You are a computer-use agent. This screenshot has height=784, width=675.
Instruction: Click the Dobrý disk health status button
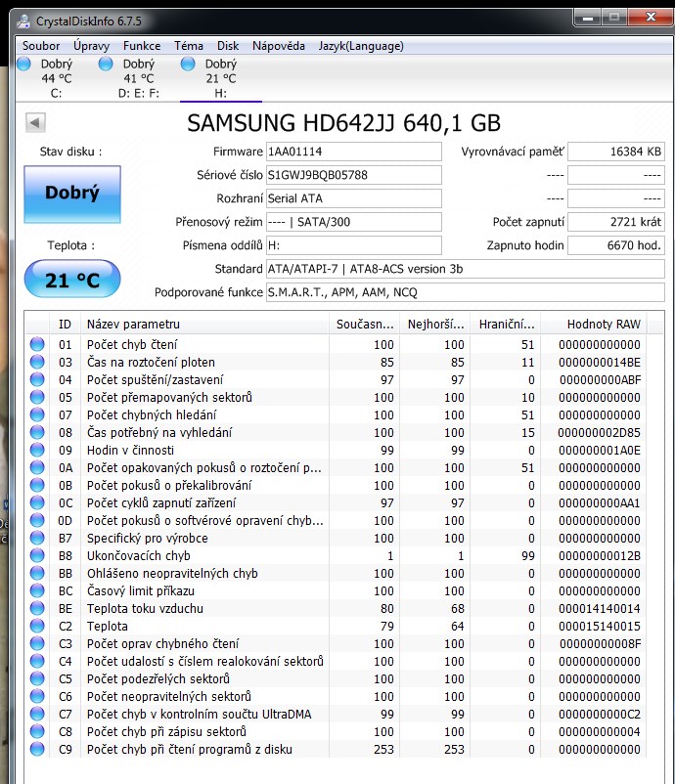point(71,194)
